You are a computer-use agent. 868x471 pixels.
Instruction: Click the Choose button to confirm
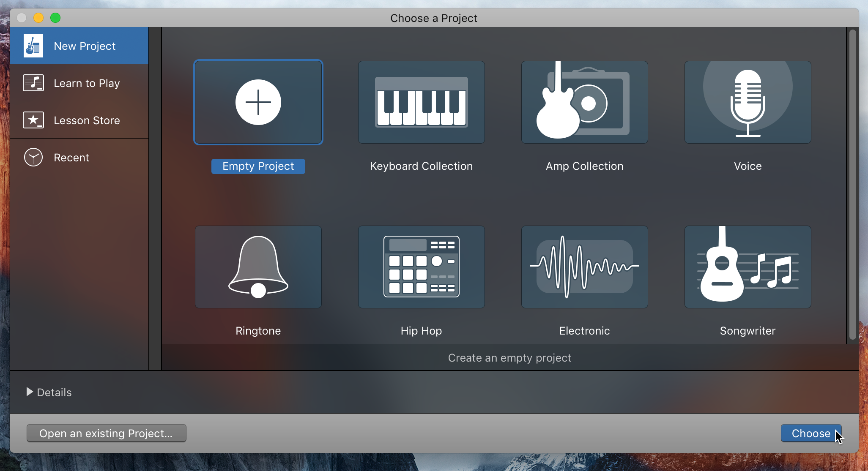coord(812,433)
